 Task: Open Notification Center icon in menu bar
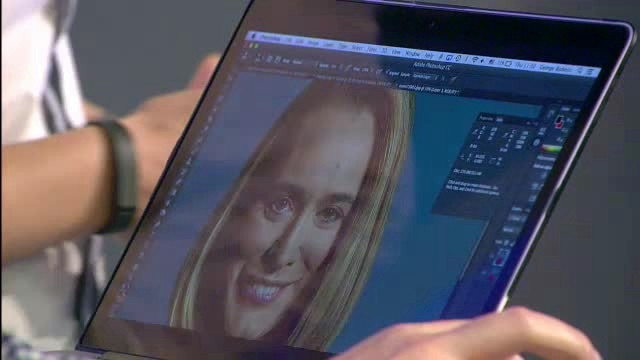(x=590, y=72)
